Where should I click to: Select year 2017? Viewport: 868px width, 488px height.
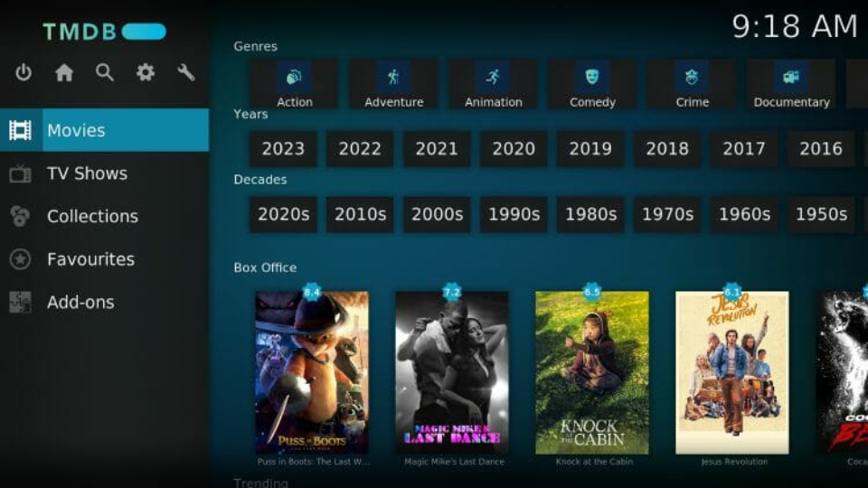pyautogui.click(x=744, y=149)
